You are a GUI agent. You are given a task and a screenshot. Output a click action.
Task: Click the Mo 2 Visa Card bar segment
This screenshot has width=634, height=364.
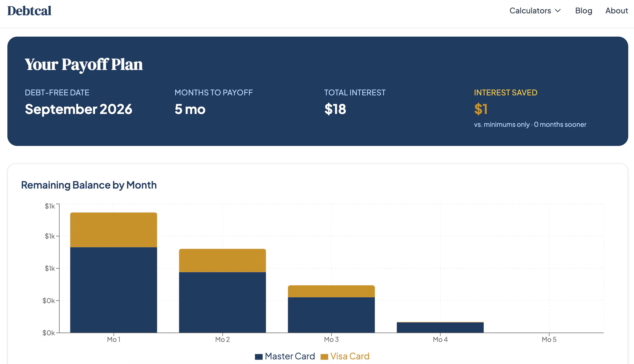[222, 260]
